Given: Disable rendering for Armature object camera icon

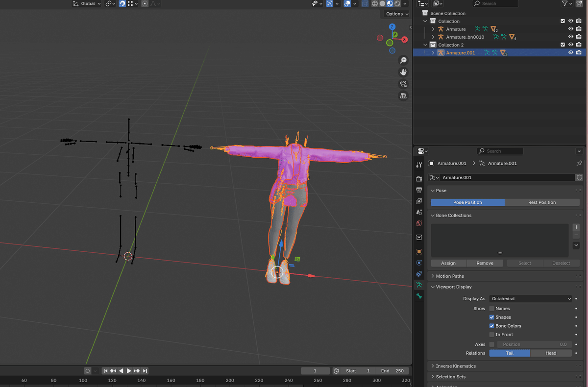Looking at the screenshot, I should tap(579, 29).
